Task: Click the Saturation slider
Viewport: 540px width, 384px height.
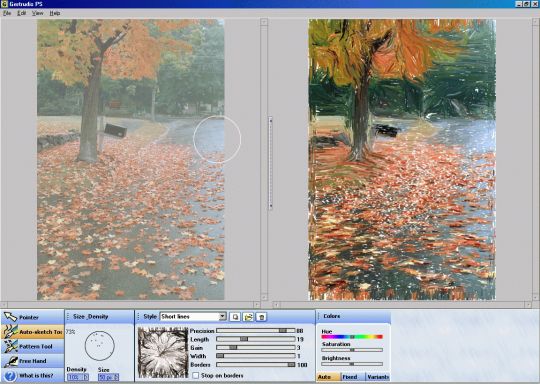Action: click(352, 350)
